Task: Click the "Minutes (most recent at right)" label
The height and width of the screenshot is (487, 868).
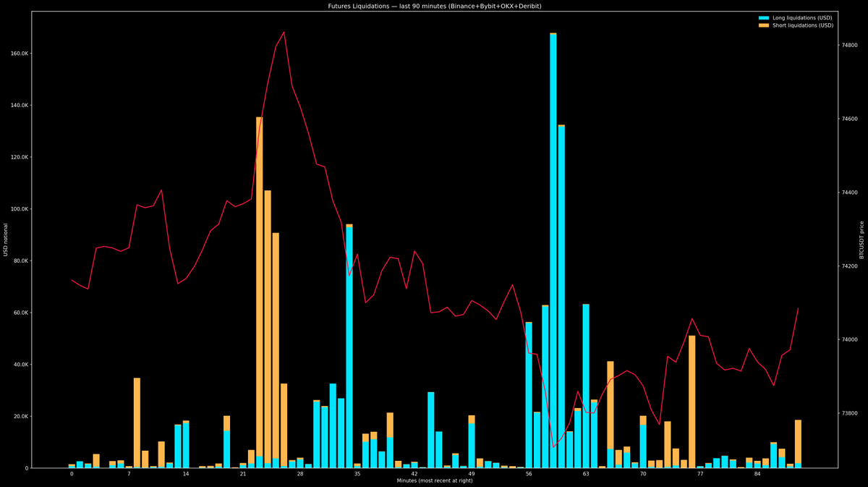Action: (x=434, y=480)
